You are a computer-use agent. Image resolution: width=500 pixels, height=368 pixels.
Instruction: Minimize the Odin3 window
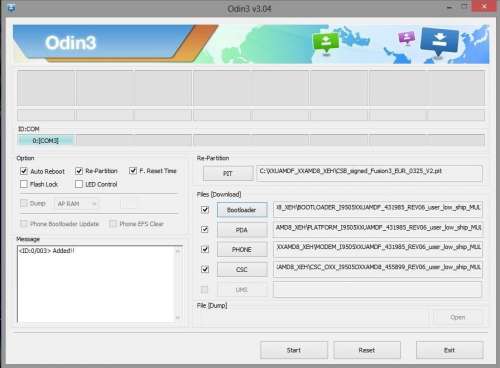[x=450, y=7]
